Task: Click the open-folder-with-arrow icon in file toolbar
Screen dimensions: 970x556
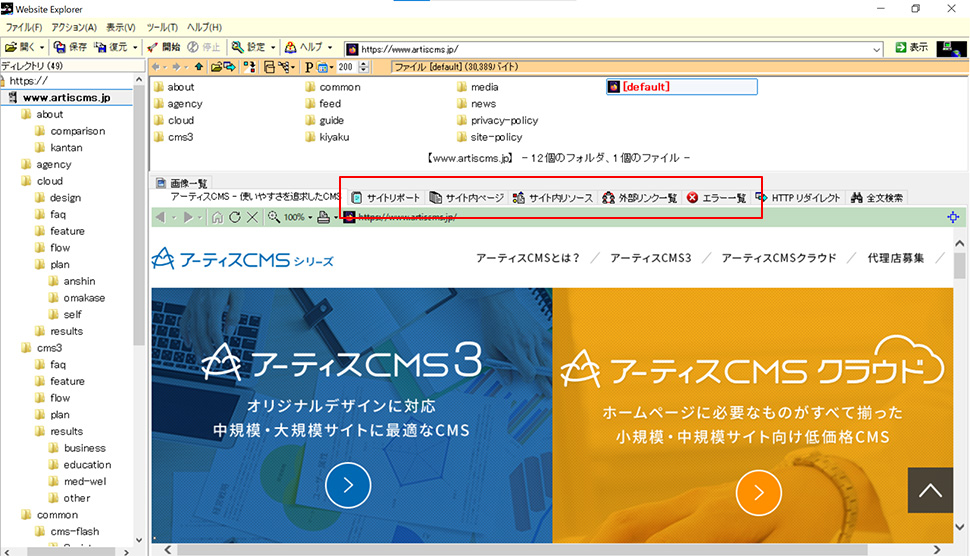Action: pyautogui.click(x=216, y=67)
